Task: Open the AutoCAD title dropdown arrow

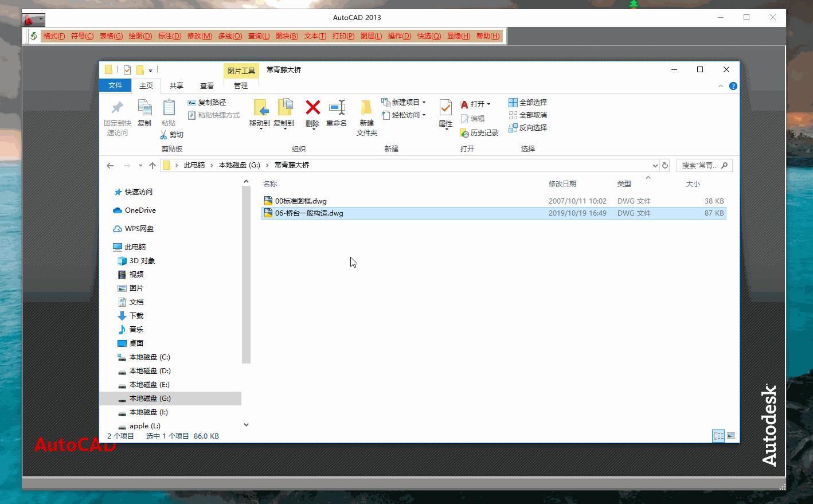Action: [40, 19]
